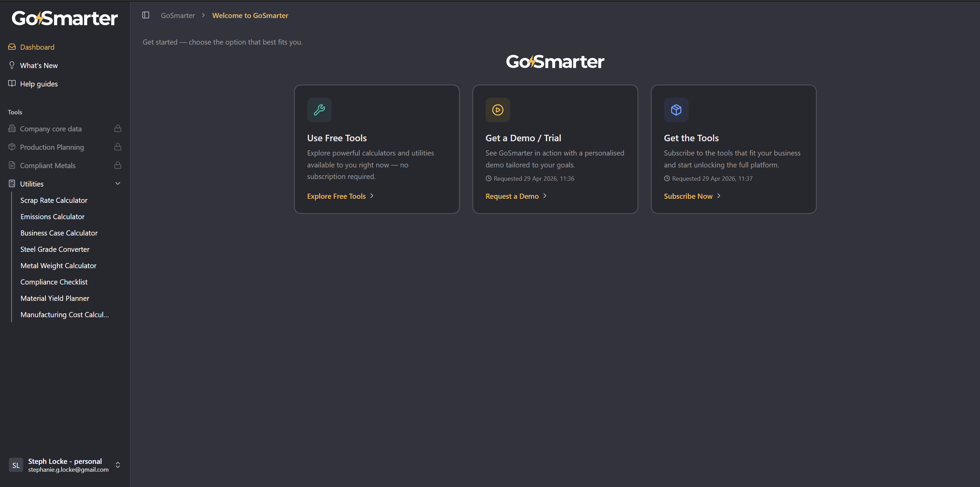Image resolution: width=980 pixels, height=487 pixels.
Task: Click the Compliant Metals document icon
Action: pyautogui.click(x=12, y=165)
